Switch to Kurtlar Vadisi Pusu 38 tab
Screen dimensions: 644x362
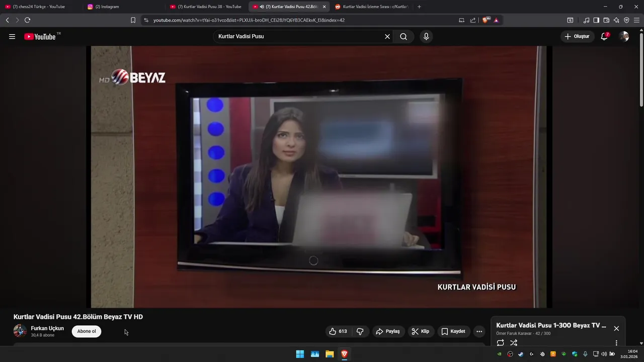[x=205, y=7]
